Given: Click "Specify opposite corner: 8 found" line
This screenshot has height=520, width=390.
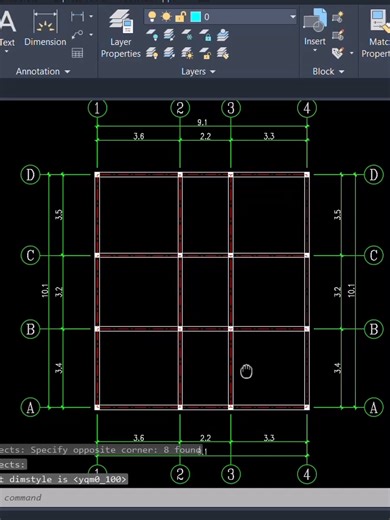Looking at the screenshot, I should (116, 450).
